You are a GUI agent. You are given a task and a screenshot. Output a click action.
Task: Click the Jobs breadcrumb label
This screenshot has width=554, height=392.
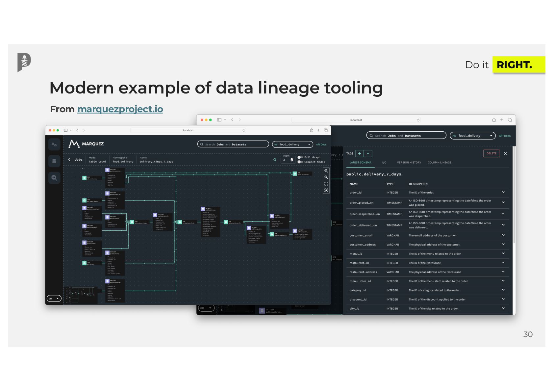[x=79, y=160]
